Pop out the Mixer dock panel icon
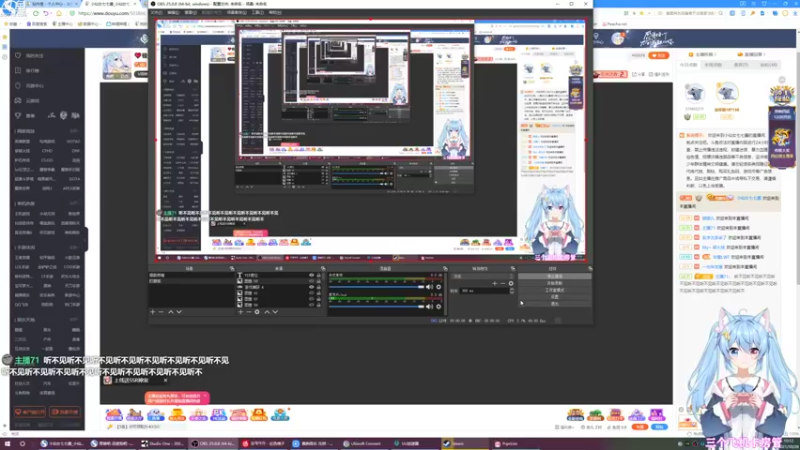This screenshot has width=800, height=450. 445,268
